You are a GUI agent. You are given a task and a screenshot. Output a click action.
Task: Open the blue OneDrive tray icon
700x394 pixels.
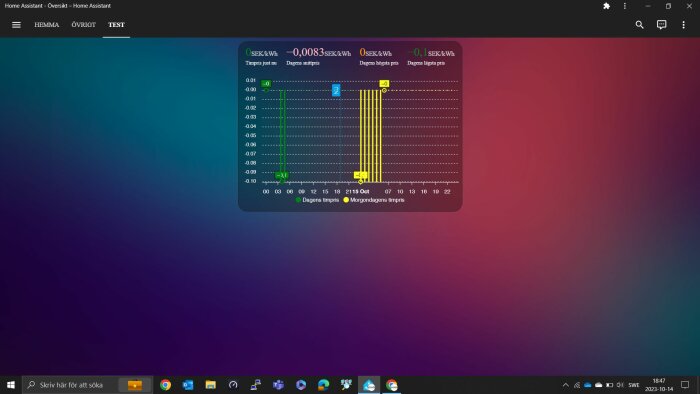588,385
